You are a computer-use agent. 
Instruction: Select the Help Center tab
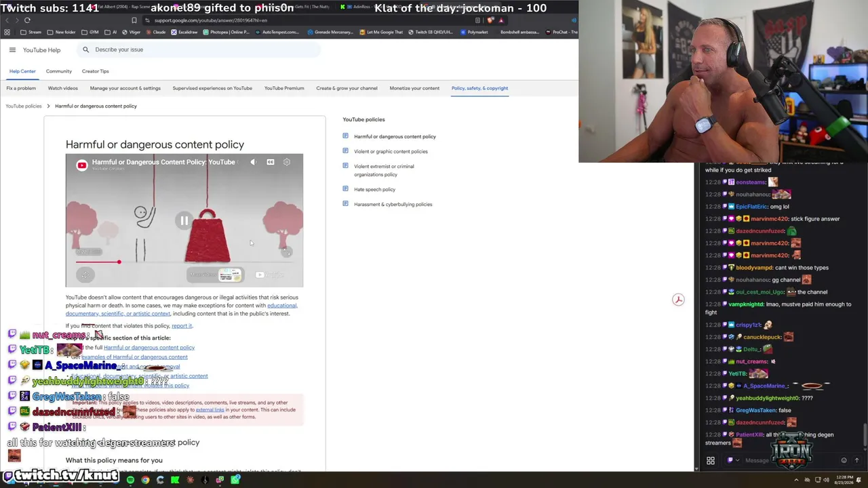(22, 71)
